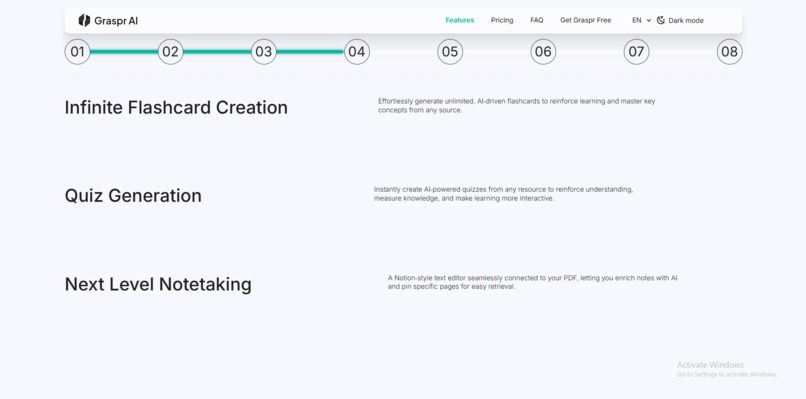Click the Graspr AI logo icon
Viewport: 806px width, 399px height.
84,21
